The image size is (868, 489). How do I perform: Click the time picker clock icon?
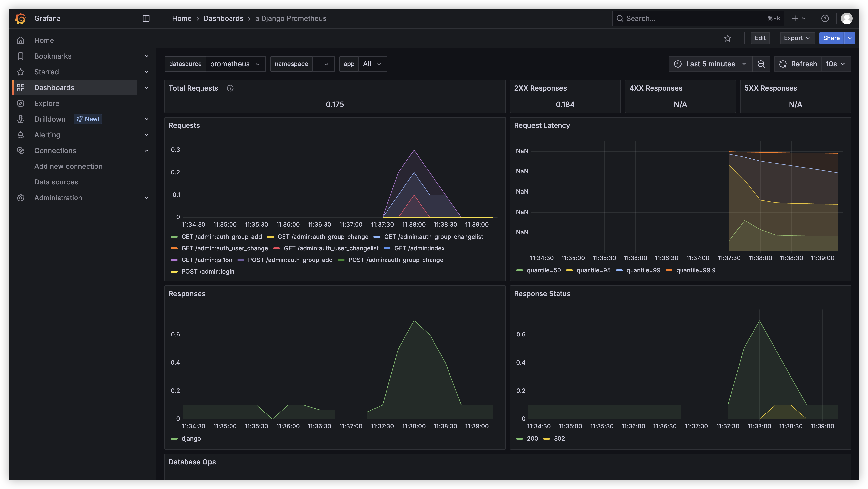(x=678, y=64)
